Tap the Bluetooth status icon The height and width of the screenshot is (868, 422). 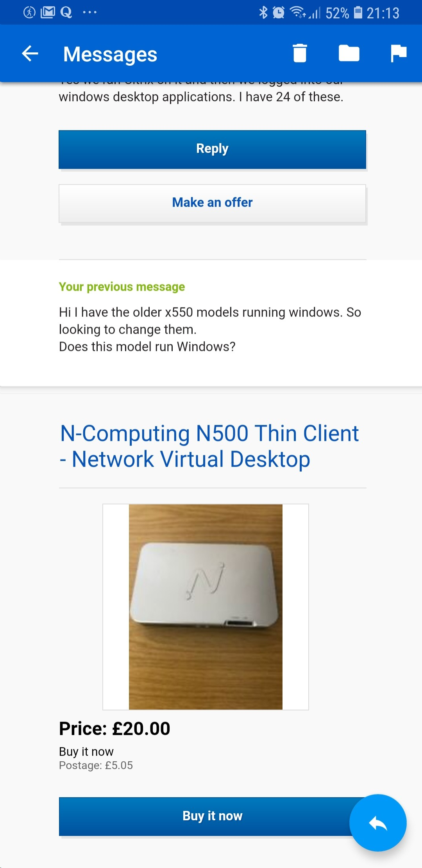pos(263,13)
